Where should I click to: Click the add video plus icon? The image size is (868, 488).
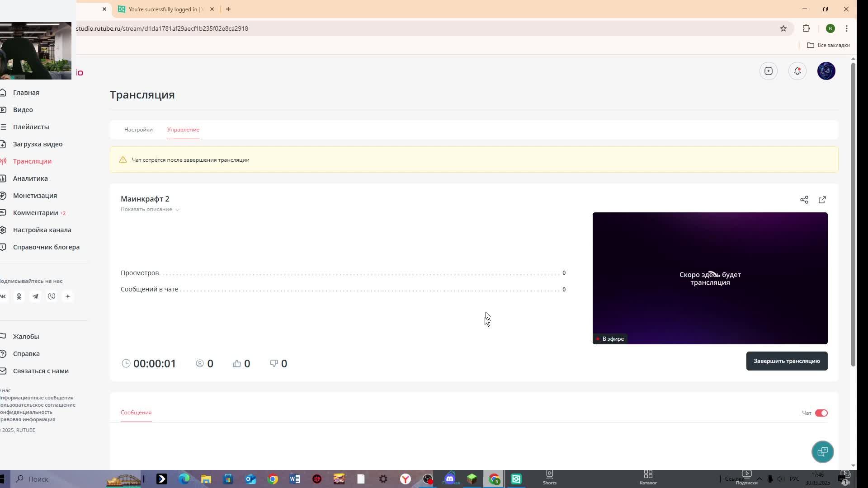click(768, 71)
